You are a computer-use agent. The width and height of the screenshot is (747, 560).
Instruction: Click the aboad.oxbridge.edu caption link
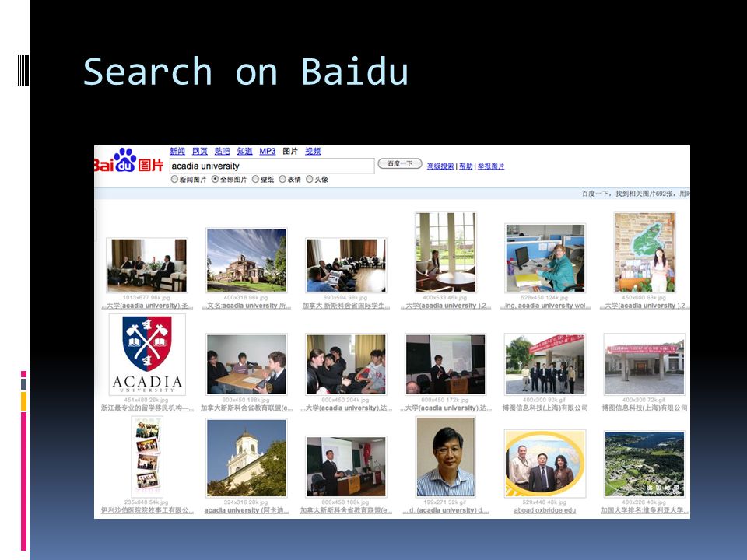545,510
